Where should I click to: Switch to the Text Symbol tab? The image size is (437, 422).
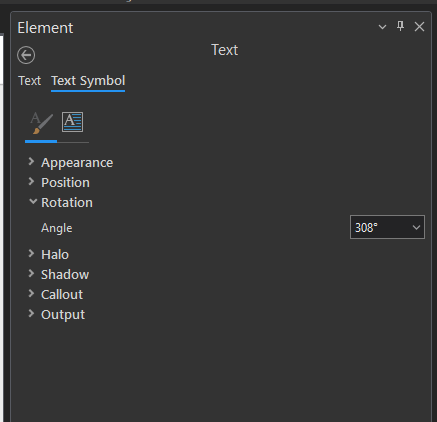click(88, 81)
